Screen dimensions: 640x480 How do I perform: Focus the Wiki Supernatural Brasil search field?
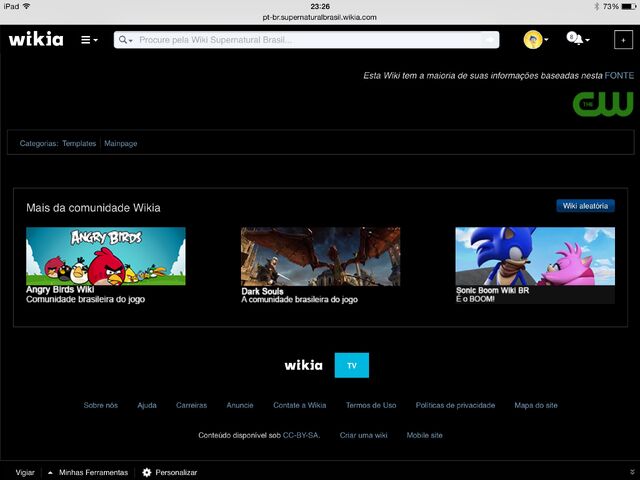tap(306, 40)
